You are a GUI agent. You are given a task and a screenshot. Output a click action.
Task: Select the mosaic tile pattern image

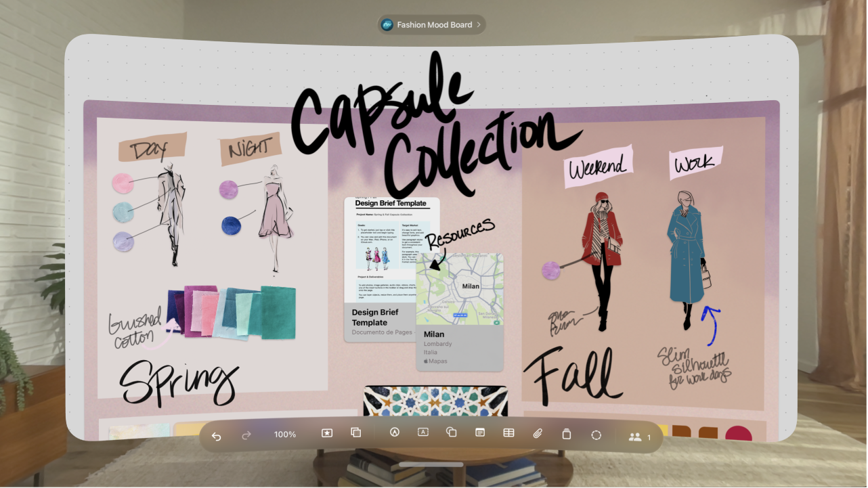coord(435,401)
